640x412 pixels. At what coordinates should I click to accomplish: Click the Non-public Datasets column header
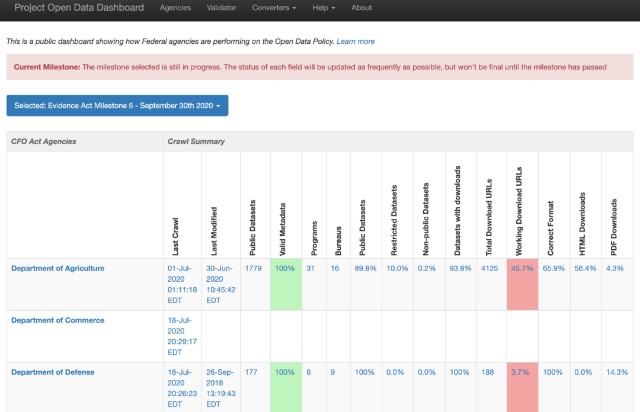(425, 219)
